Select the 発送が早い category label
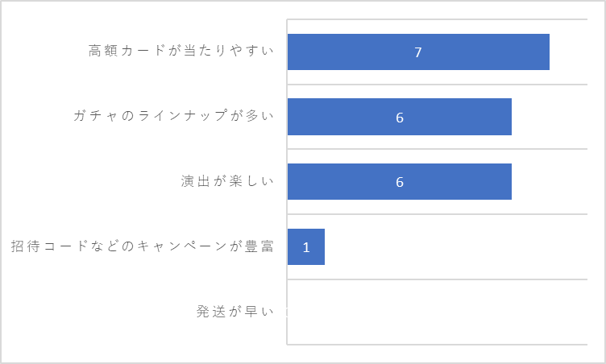 235,311
